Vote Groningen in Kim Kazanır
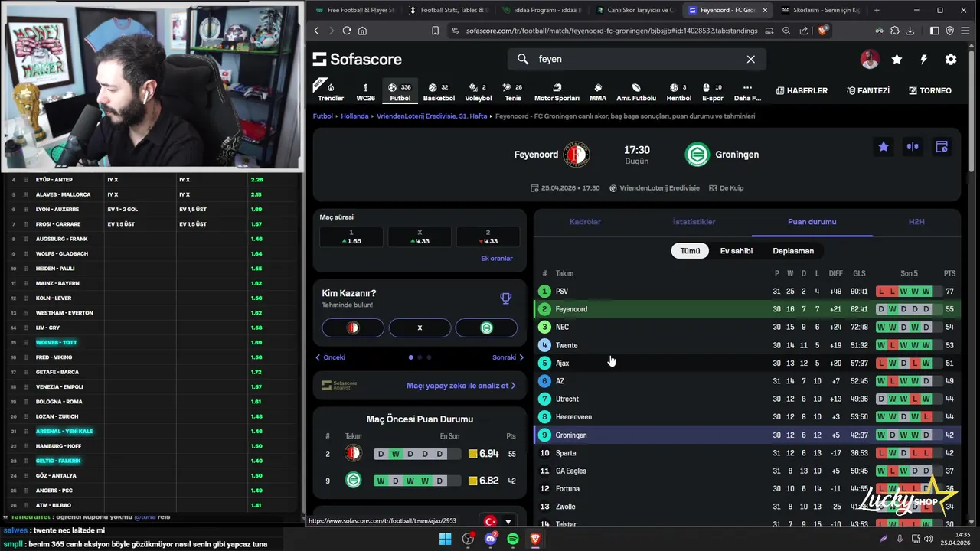Viewport: 980px width, 551px height. coord(486,328)
